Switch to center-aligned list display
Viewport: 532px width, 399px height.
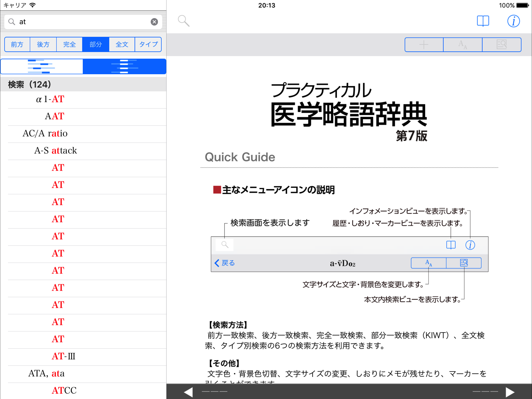point(124,66)
